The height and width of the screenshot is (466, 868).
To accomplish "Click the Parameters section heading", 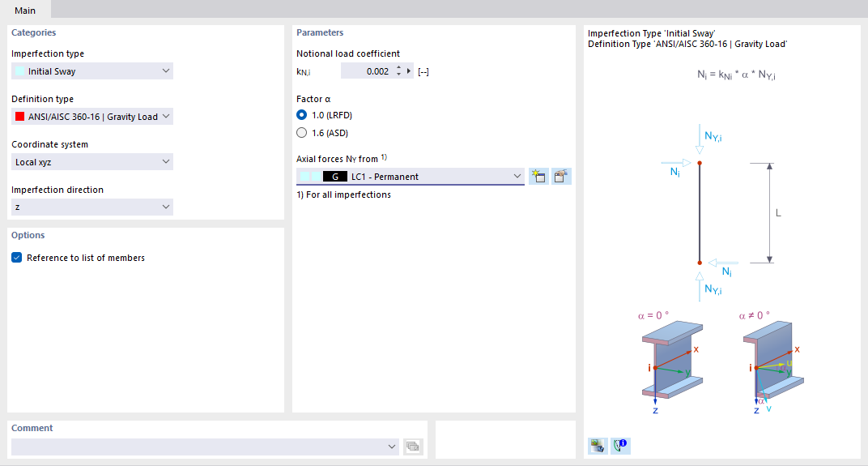I will tap(320, 32).
